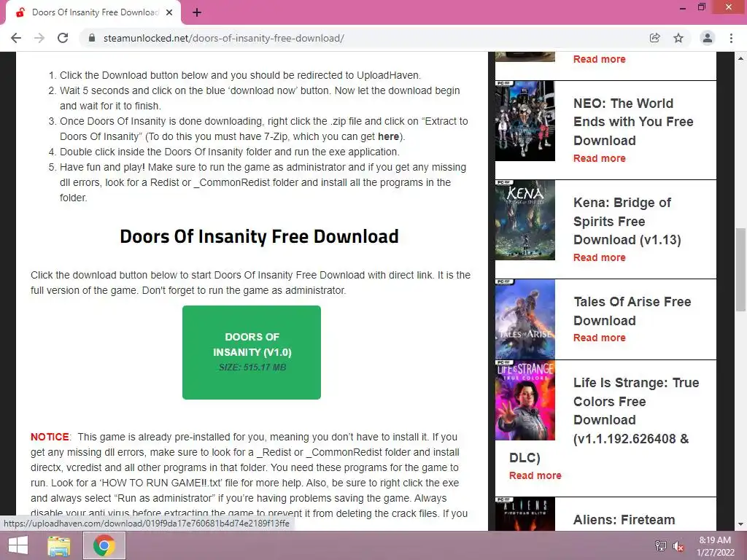
Task: Click NEO: The World Ends with You cover thumbnail
Action: tap(525, 121)
